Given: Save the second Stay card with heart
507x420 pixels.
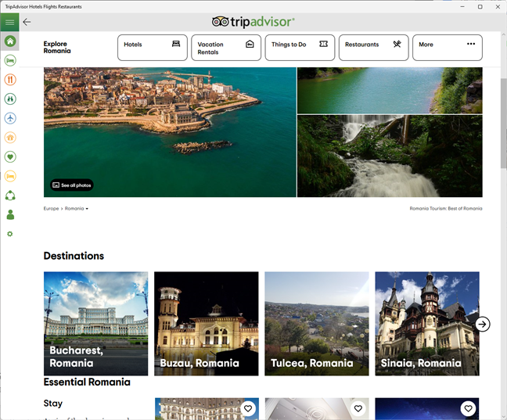Looking at the screenshot, I should pos(358,408).
